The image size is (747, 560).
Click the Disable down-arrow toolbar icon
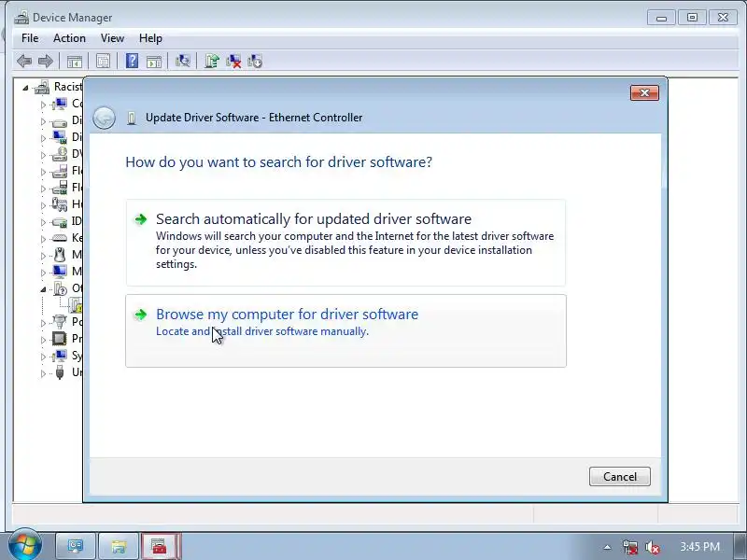coord(255,61)
